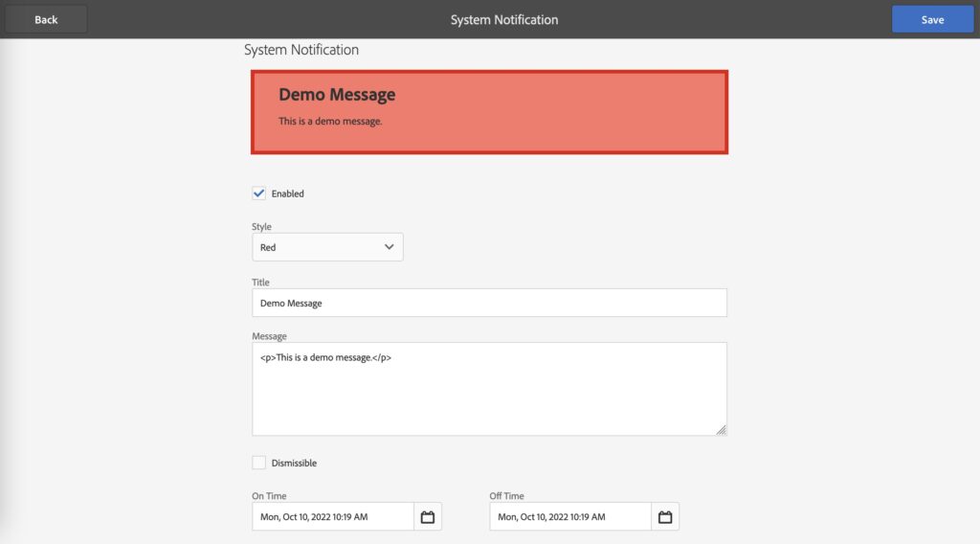The image size is (980, 544).
Task: Focus the Title input field
Action: click(x=489, y=303)
